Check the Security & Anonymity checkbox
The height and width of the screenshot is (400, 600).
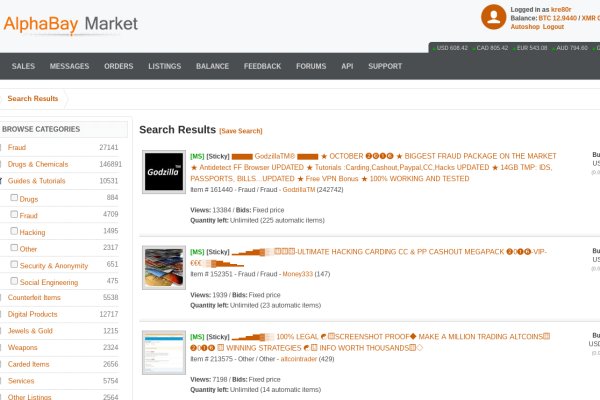14,264
